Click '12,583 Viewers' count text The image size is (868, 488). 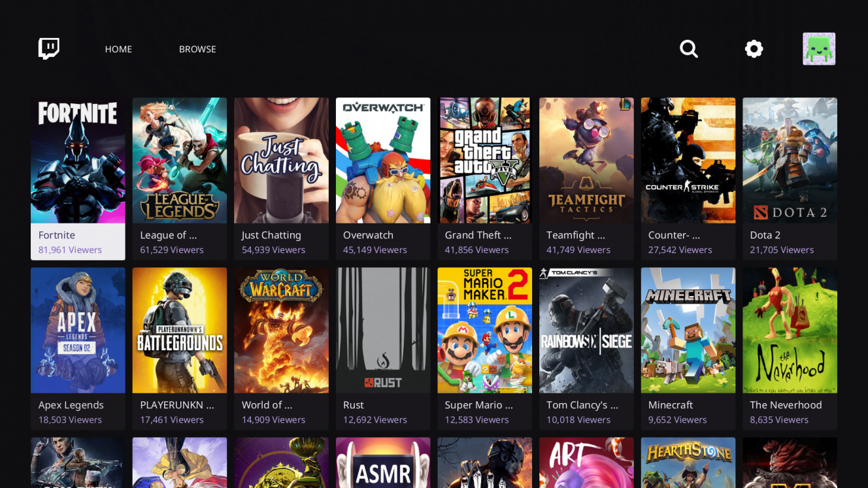coord(476,420)
